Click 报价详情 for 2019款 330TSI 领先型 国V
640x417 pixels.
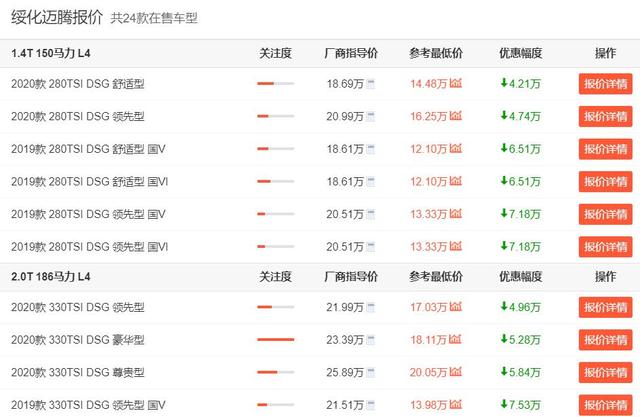coord(605,405)
